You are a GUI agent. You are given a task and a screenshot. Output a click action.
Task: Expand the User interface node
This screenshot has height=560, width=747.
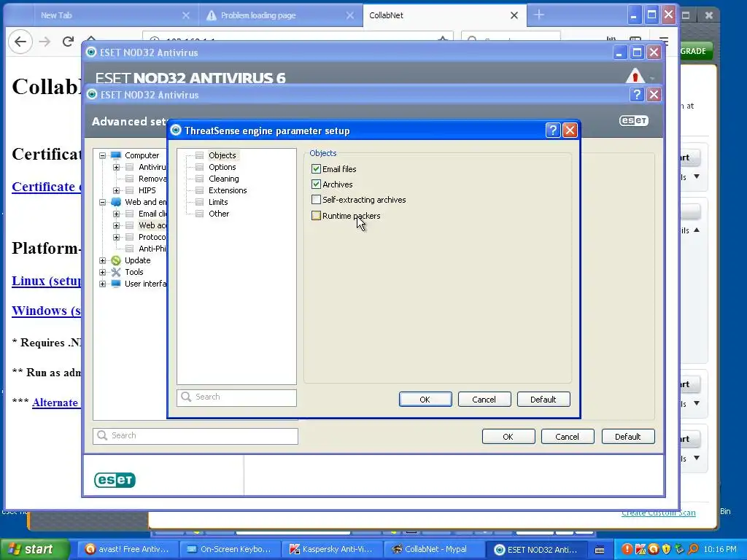102,284
